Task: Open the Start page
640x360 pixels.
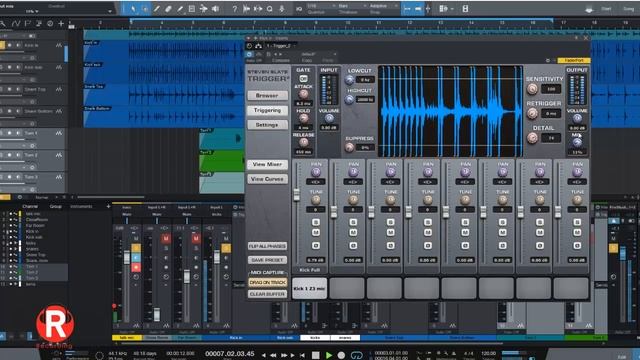Action: point(607,9)
